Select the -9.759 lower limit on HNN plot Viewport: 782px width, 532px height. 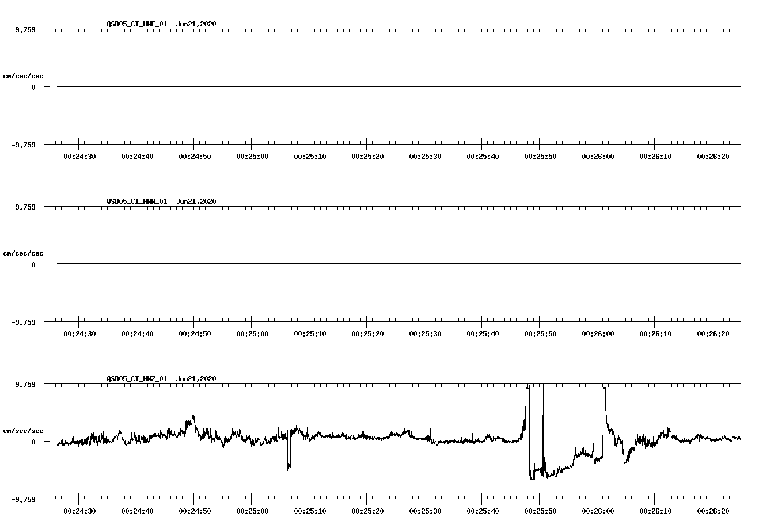tap(23, 322)
